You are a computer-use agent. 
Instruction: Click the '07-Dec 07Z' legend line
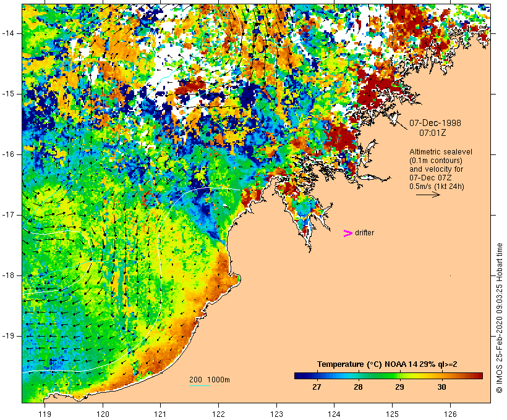pos(430,178)
